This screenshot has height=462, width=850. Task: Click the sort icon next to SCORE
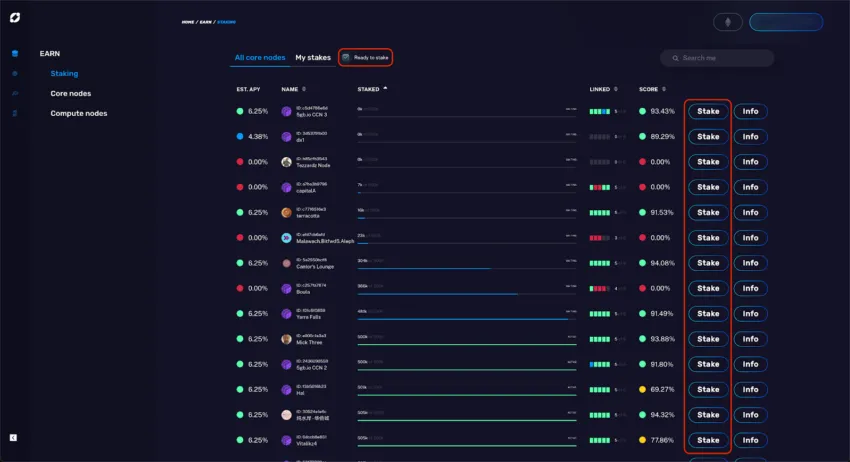(x=664, y=89)
